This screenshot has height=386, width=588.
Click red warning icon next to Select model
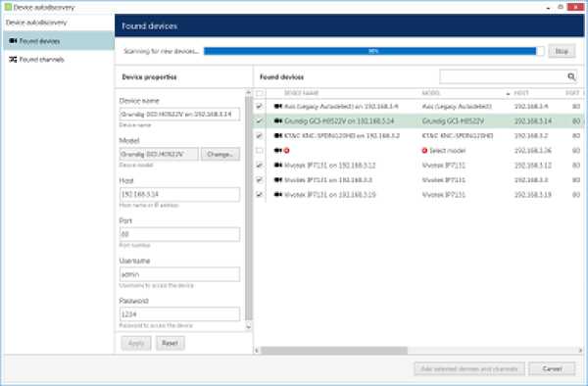424,151
